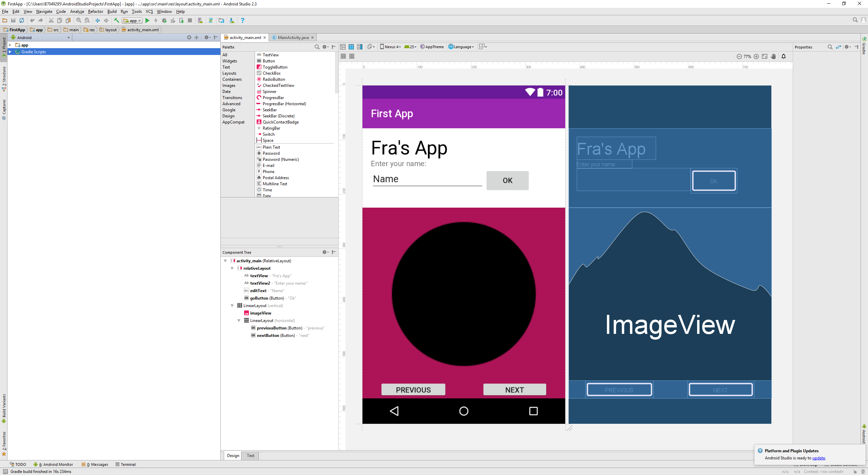Screen dimensions: 868x475
Task: Click the Save All floppy disk icon
Action: [x=13, y=21]
